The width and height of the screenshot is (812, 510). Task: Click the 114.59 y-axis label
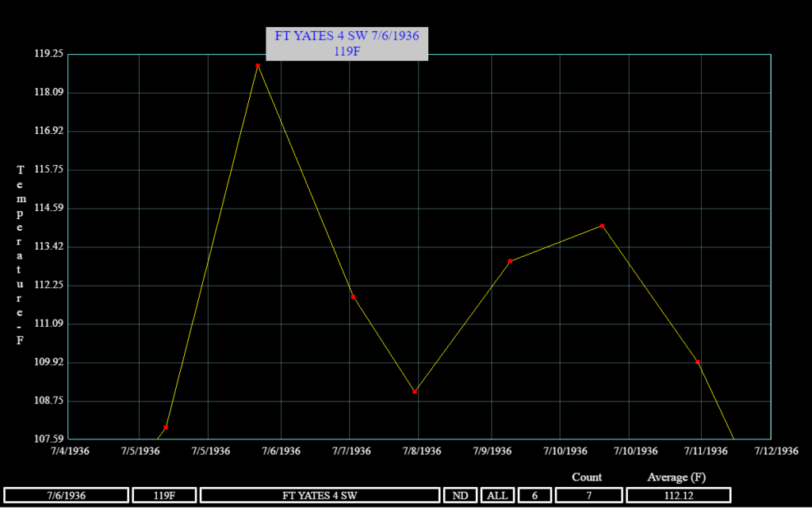coord(48,208)
